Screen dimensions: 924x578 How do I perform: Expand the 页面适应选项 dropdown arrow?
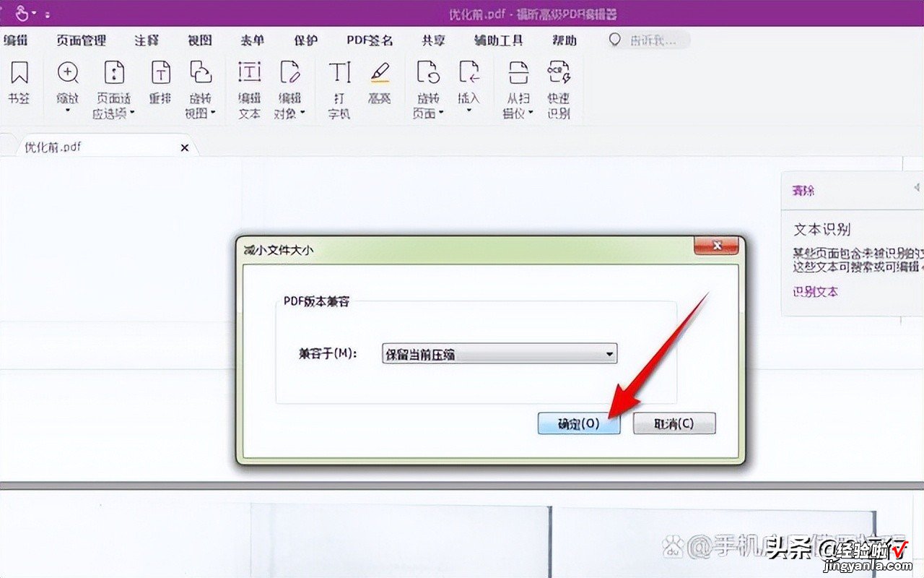131,113
